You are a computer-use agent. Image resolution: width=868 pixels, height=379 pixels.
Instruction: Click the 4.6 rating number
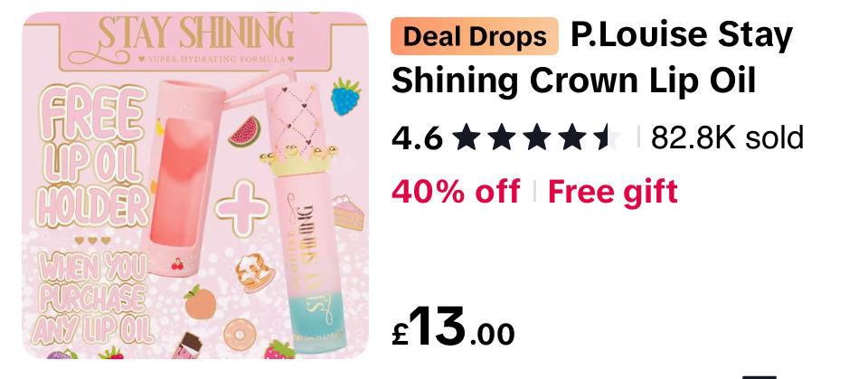[417, 138]
